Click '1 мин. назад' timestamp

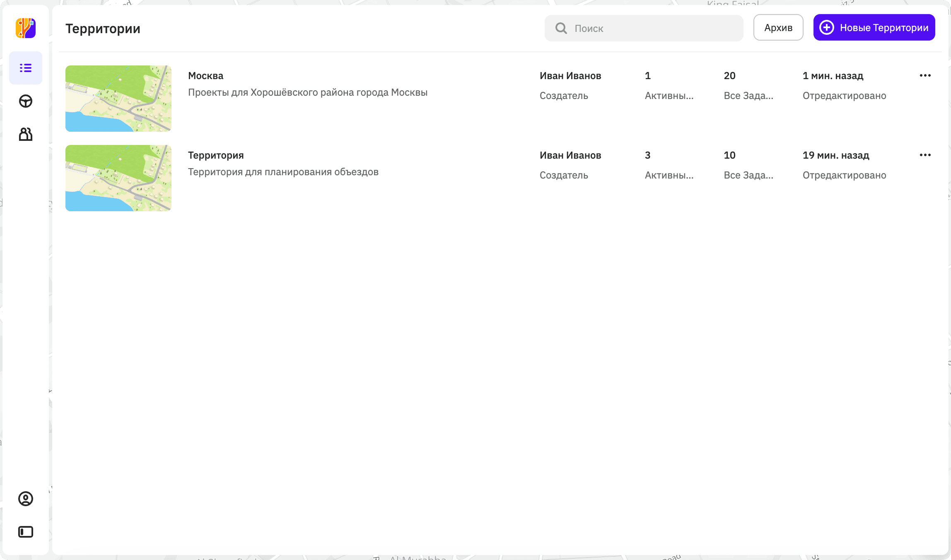[x=833, y=76]
